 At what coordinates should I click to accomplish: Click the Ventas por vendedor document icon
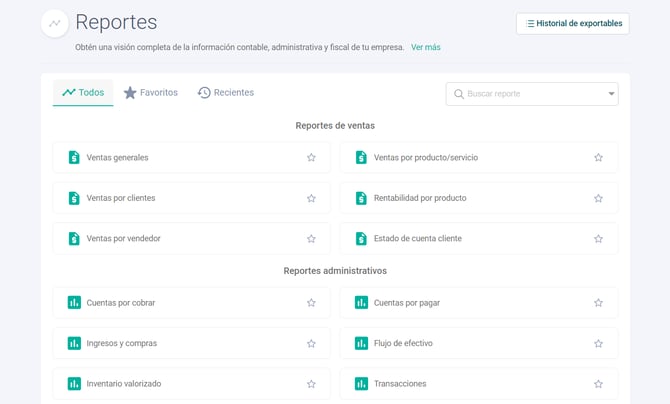(x=74, y=239)
